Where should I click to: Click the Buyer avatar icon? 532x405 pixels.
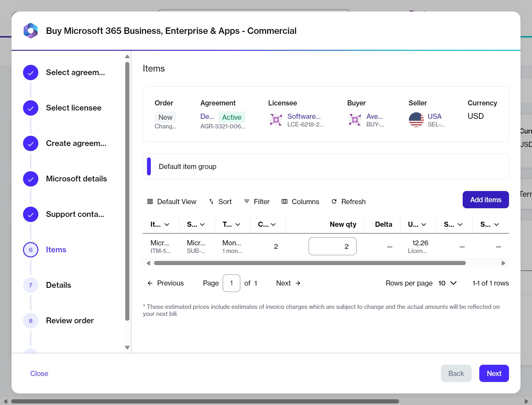tap(355, 120)
